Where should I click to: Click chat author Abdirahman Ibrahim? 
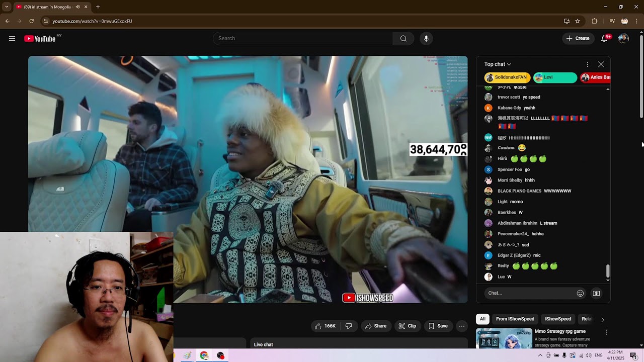tap(517, 223)
